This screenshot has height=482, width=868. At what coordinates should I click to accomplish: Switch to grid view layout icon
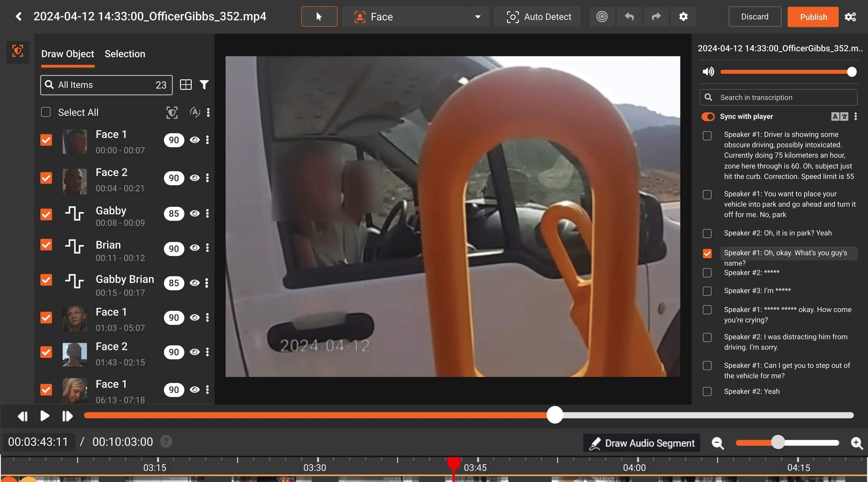pyautogui.click(x=186, y=85)
